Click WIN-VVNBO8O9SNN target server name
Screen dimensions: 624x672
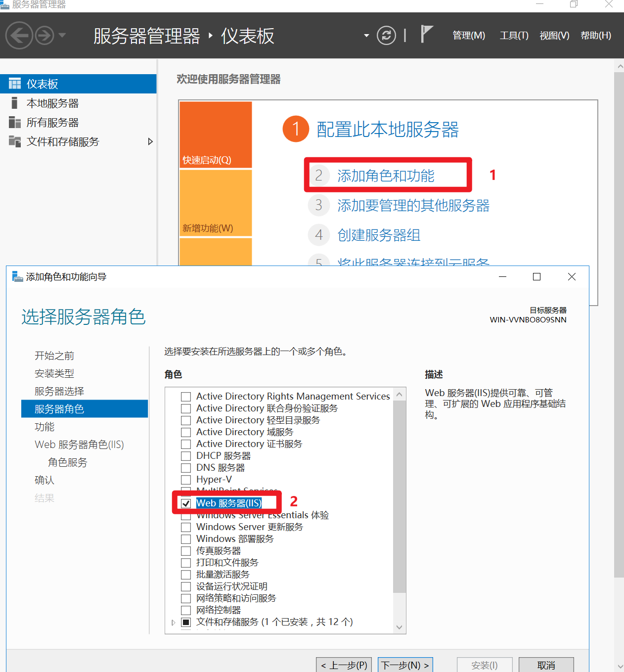click(x=528, y=319)
